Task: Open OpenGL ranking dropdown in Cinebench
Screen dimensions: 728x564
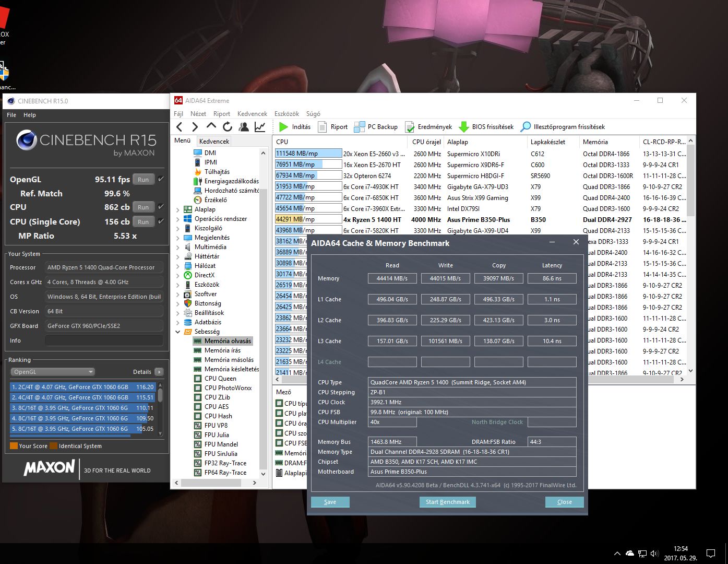Action: point(52,372)
